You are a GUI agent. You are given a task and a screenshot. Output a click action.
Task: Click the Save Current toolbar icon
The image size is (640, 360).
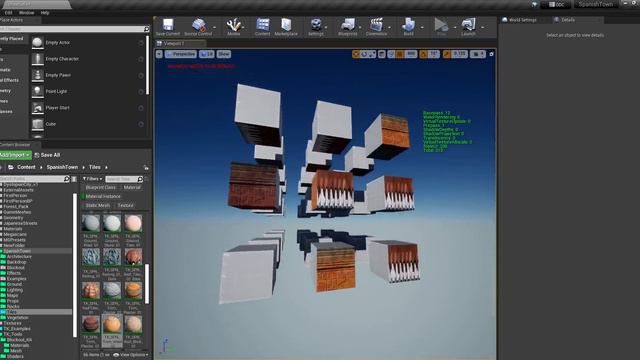pyautogui.click(x=168, y=24)
